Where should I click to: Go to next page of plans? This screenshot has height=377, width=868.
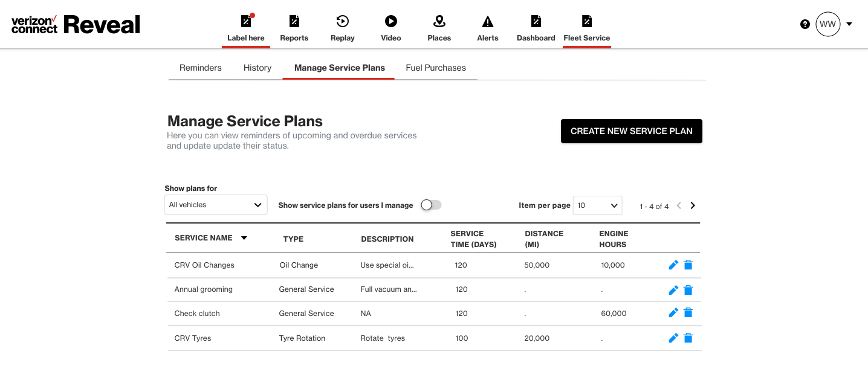tap(693, 205)
